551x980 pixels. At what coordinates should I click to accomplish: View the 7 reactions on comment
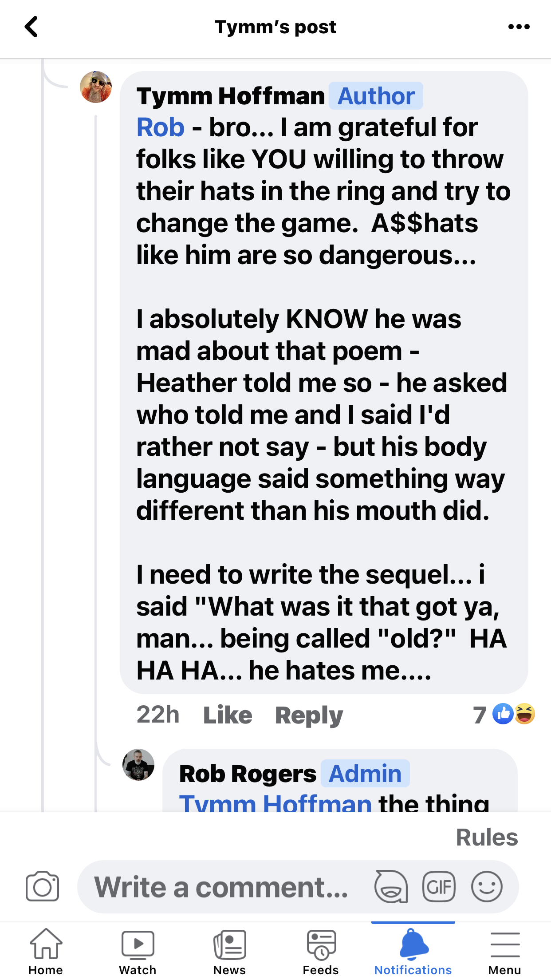pos(504,715)
